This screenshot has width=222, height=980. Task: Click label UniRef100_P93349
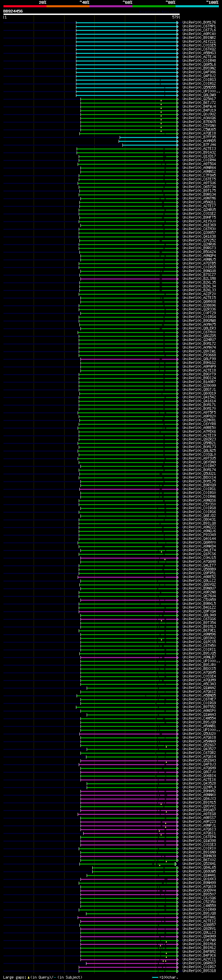click(199, 535)
